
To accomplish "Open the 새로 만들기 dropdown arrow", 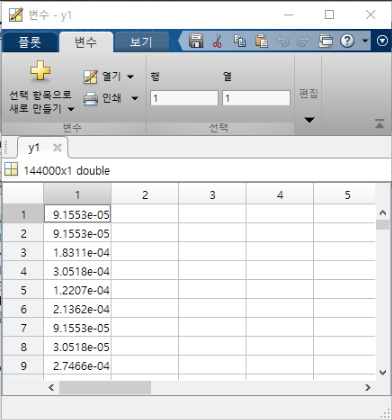I will pyautogui.click(x=71, y=109).
